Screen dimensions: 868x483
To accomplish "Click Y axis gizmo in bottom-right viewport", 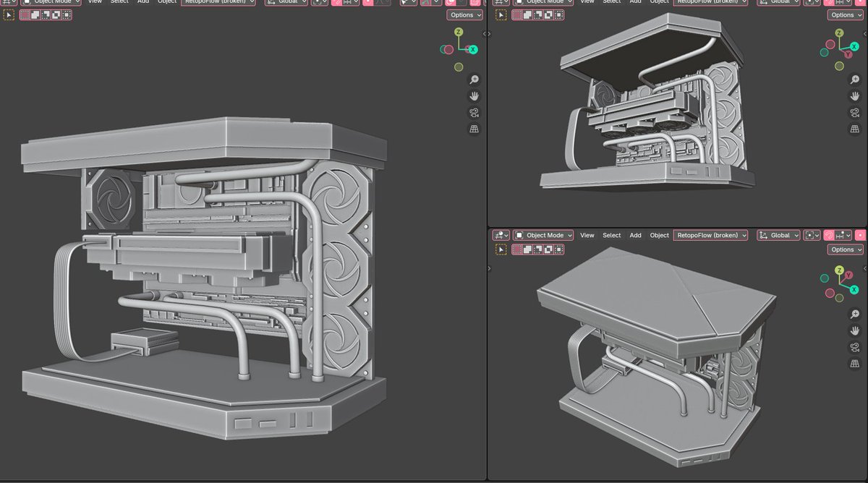I will [x=848, y=275].
